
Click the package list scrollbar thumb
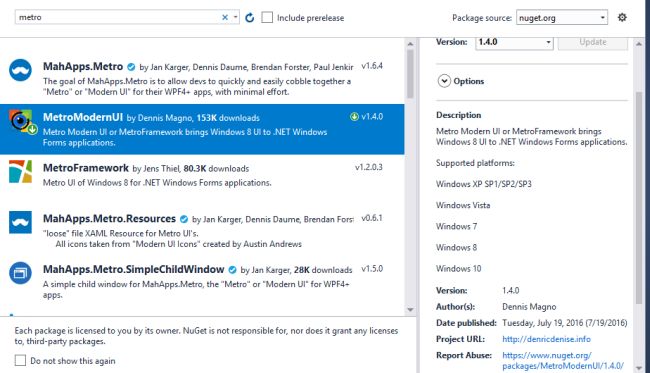410,74
